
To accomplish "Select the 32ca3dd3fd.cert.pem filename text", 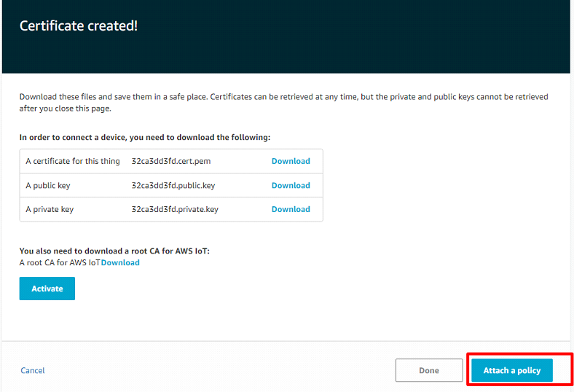I will (171, 161).
